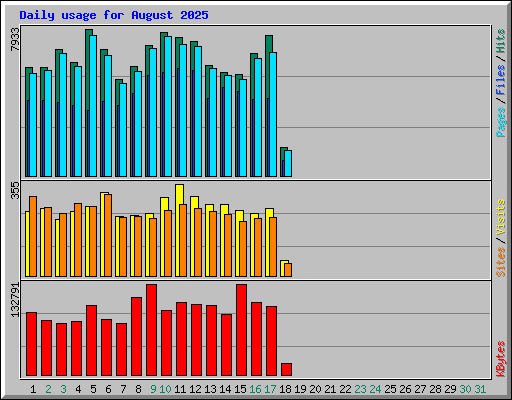Image resolution: width=512 pixels, height=400 pixels.
Task: Select the day 9 red KBytes bar
Action: point(151,330)
